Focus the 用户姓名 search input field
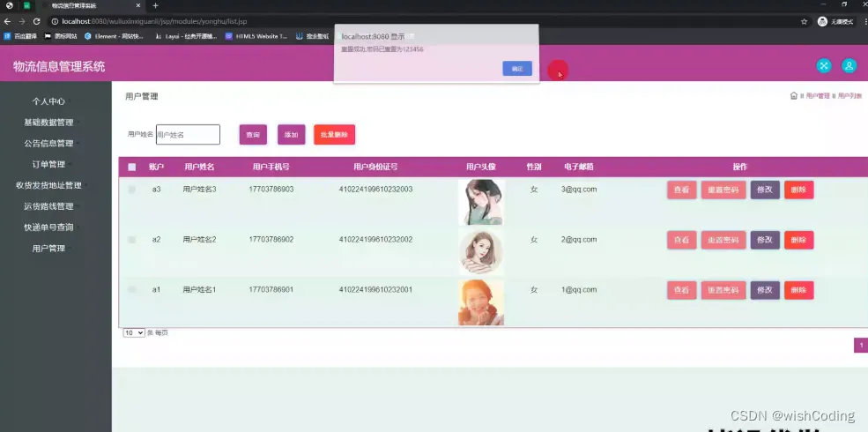Screen dimensions: 868x432 189,135
